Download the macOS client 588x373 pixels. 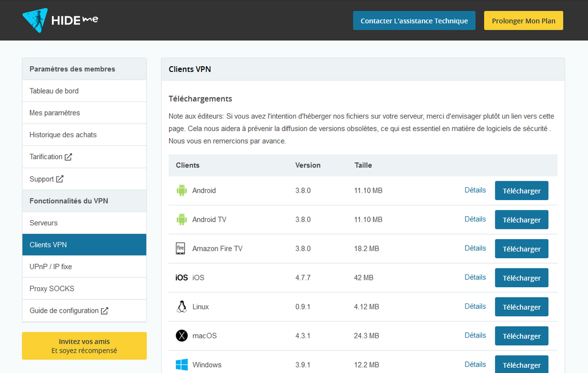point(521,336)
